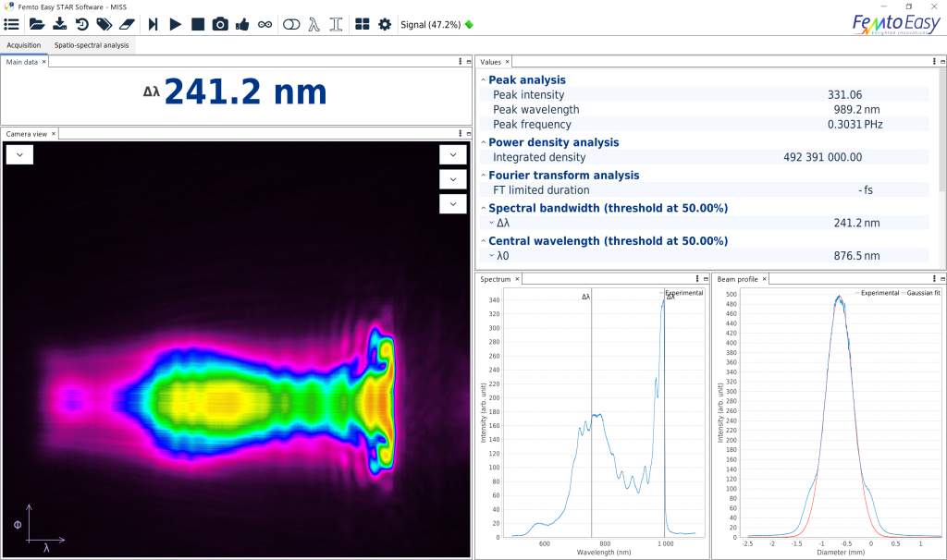Collapse the Peak analysis section
The image size is (947, 560).
pyautogui.click(x=483, y=80)
